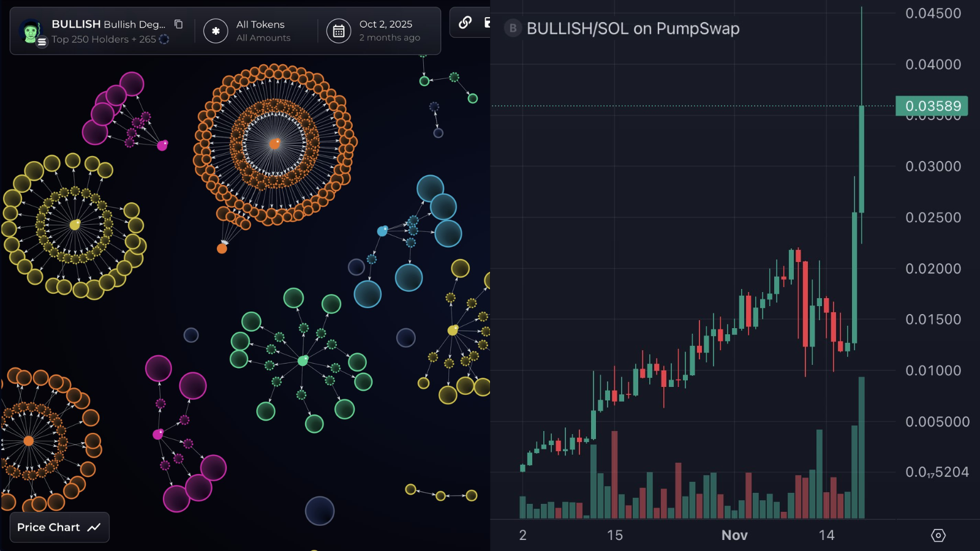Click the 0.03589 current price label

click(932, 106)
